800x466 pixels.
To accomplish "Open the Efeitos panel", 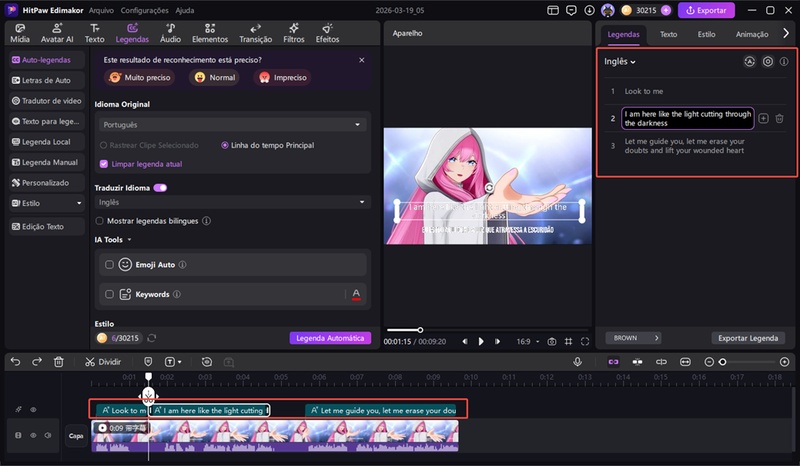I will (328, 33).
